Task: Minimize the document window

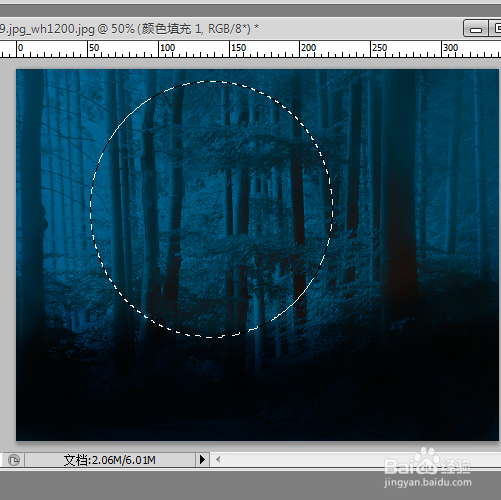Action: coord(476,28)
